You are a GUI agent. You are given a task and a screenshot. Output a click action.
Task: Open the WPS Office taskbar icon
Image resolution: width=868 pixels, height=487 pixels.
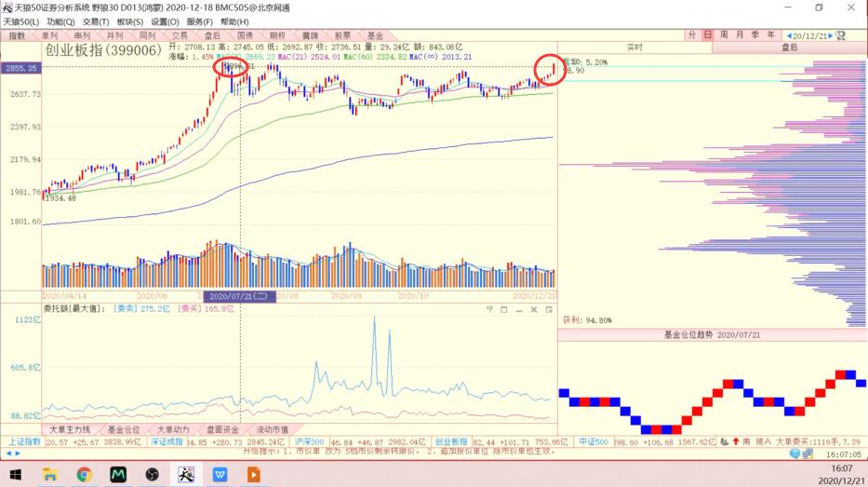tap(220, 475)
